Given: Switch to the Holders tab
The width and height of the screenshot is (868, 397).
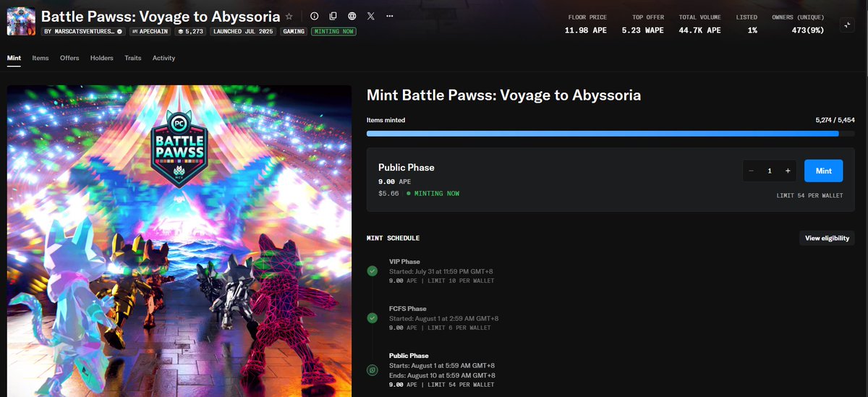Looking at the screenshot, I should coord(102,58).
